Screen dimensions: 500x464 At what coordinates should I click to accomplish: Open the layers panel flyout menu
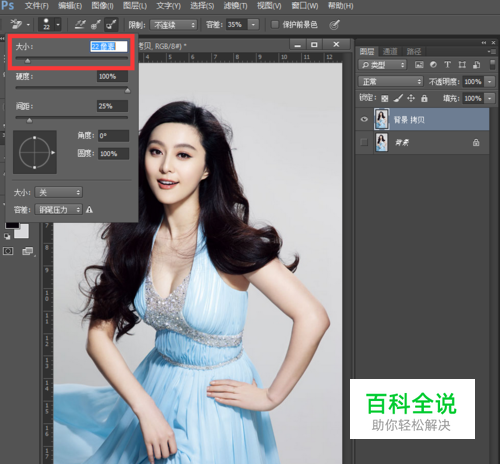[491, 51]
